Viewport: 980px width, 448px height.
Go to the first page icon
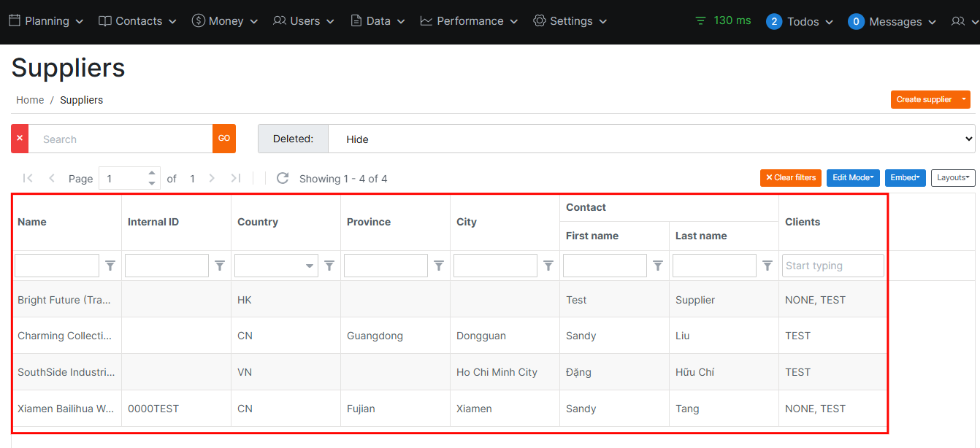(x=28, y=178)
